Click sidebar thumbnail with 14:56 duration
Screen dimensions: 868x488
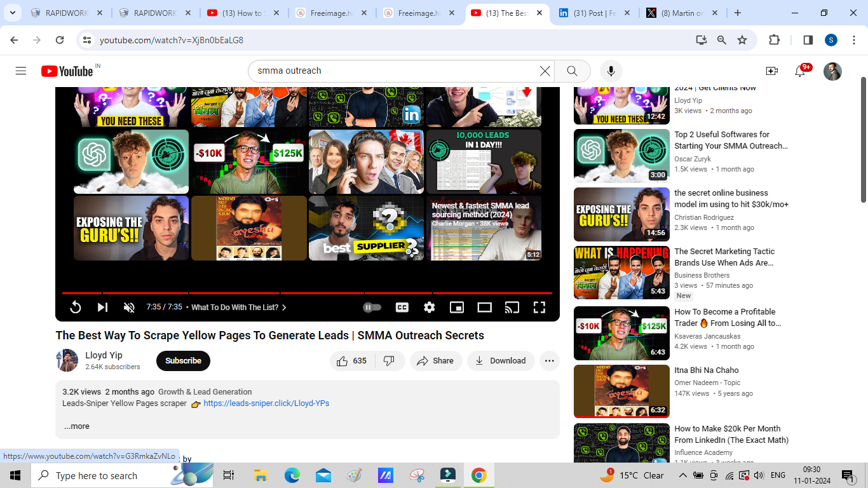(x=621, y=215)
